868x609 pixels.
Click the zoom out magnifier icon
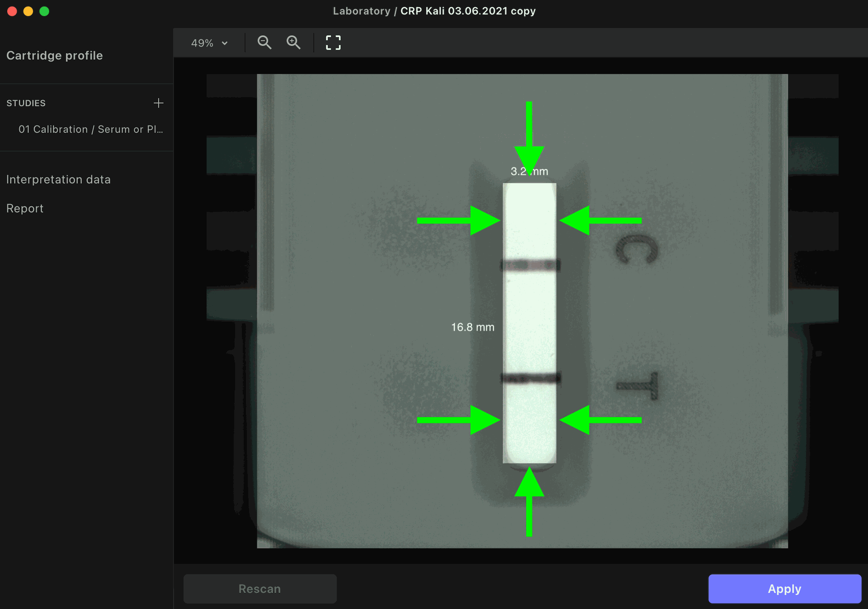pyautogui.click(x=264, y=42)
